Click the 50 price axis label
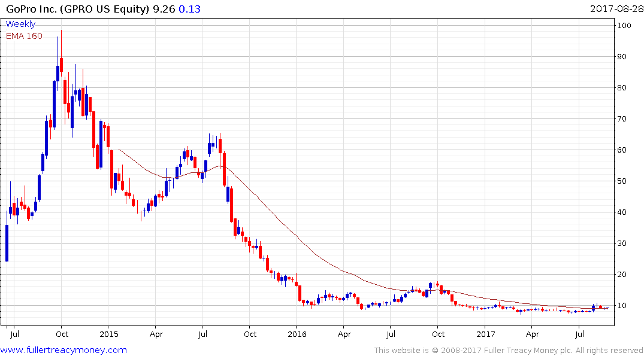The height and width of the screenshot is (359, 644). (622, 181)
